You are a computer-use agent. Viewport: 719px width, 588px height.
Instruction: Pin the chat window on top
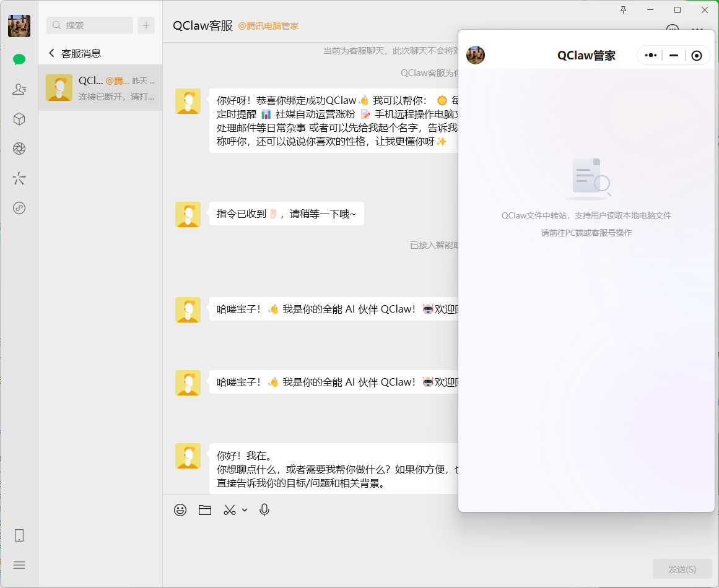pyautogui.click(x=623, y=9)
